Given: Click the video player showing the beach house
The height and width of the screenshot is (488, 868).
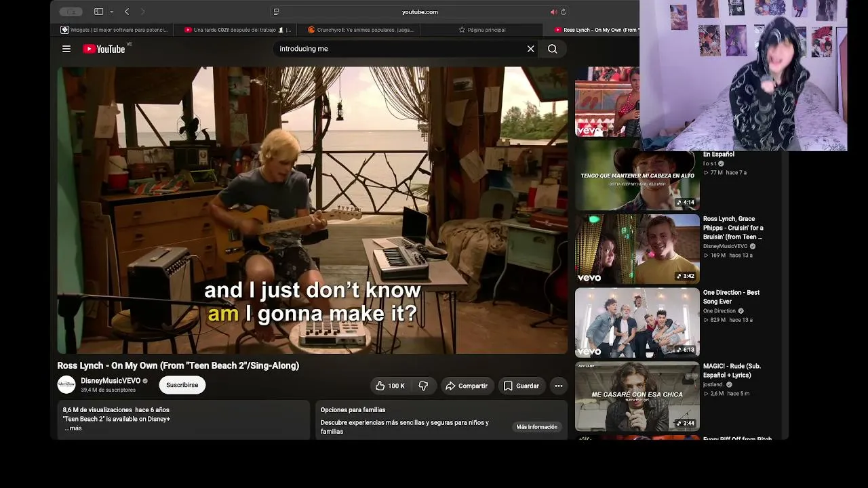Looking at the screenshot, I should tap(313, 210).
